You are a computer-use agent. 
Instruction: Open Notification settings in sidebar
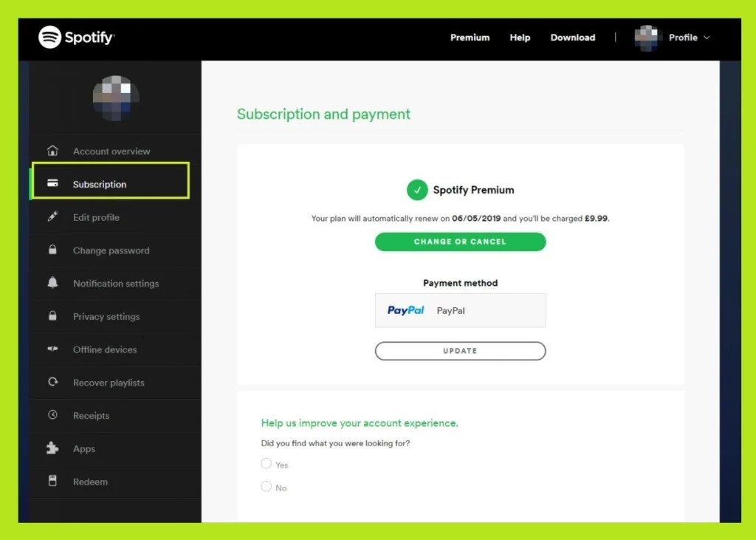tap(114, 283)
